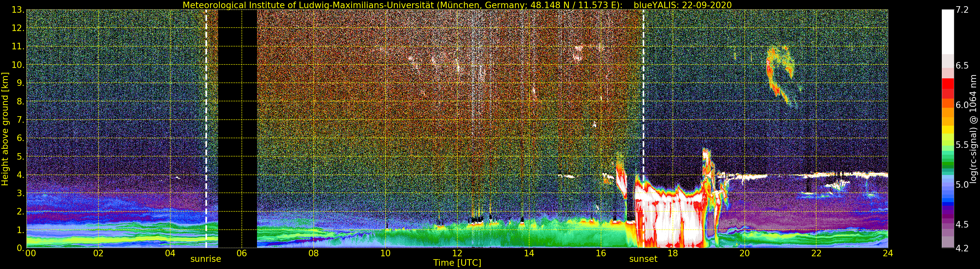Click height axis tick label 4.
The height and width of the screenshot is (269, 980).
pyautogui.click(x=20, y=175)
